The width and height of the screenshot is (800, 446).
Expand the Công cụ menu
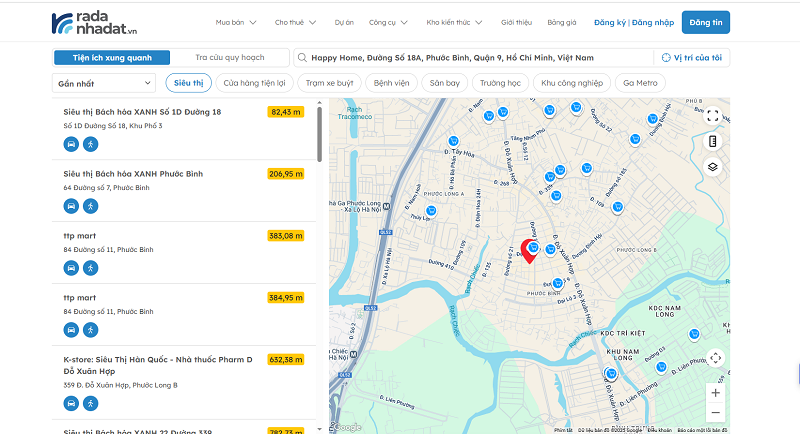(x=388, y=22)
